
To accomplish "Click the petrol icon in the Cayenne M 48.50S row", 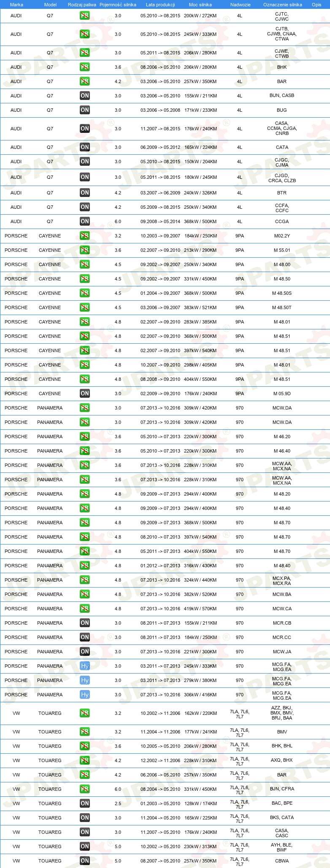I will point(85,294).
